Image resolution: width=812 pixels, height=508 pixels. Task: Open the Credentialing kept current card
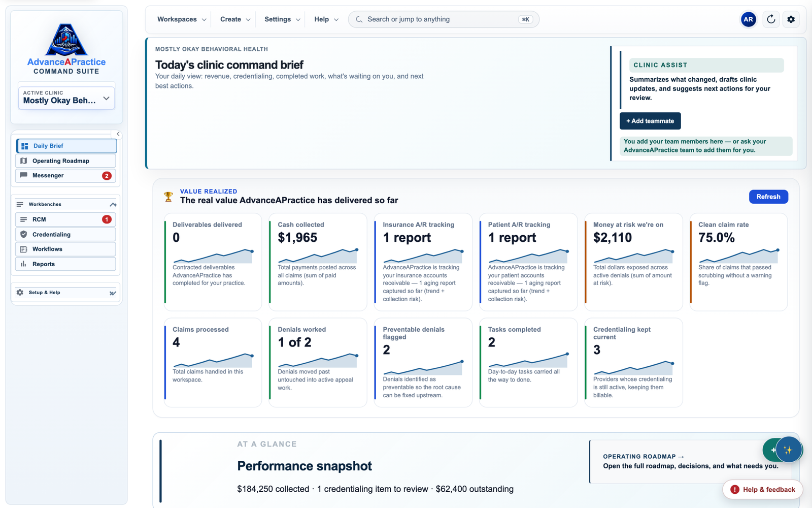(633, 362)
